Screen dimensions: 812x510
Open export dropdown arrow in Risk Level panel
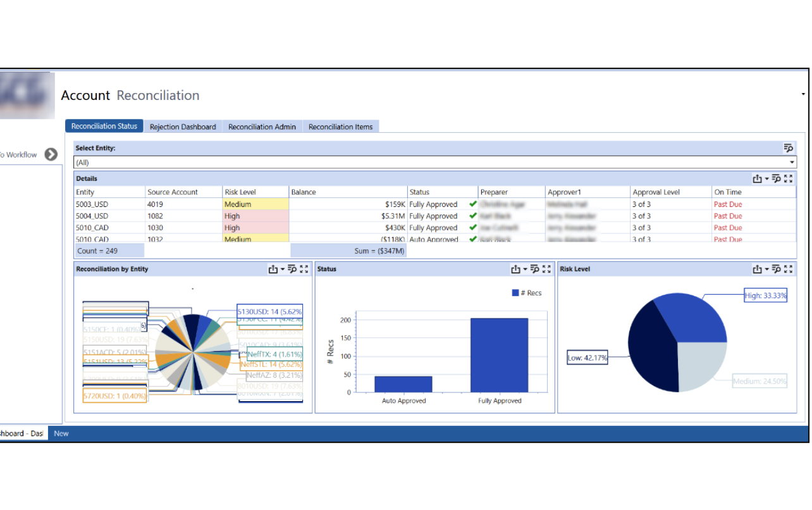[767, 270]
